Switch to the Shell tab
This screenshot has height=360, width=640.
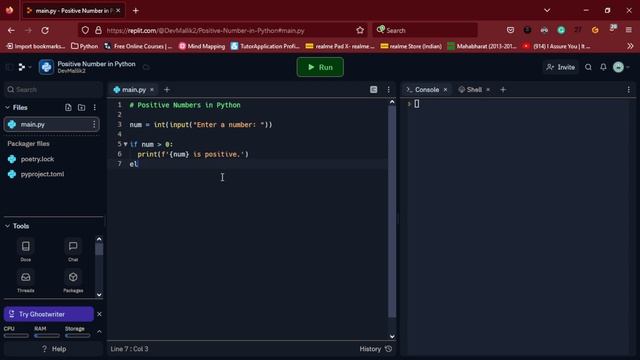(470, 90)
